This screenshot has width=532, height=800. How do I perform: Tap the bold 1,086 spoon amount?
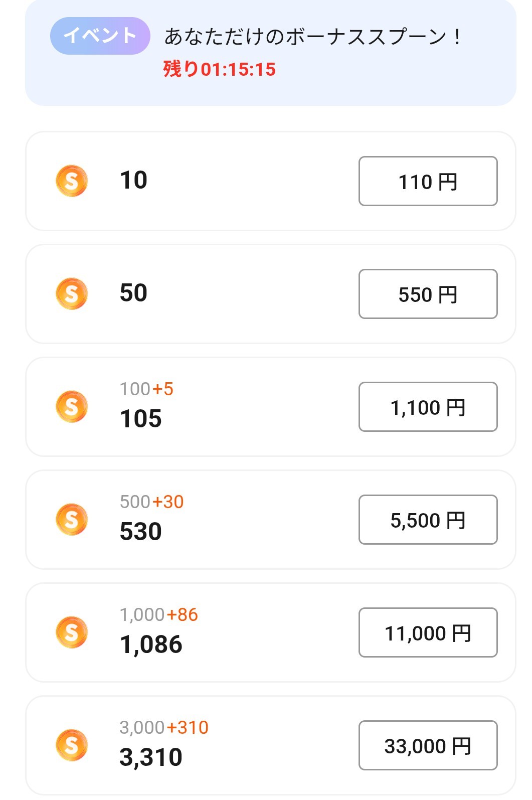click(151, 645)
